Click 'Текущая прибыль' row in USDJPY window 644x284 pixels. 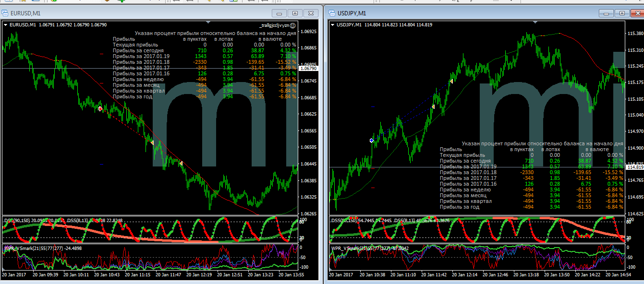[x=532, y=155]
